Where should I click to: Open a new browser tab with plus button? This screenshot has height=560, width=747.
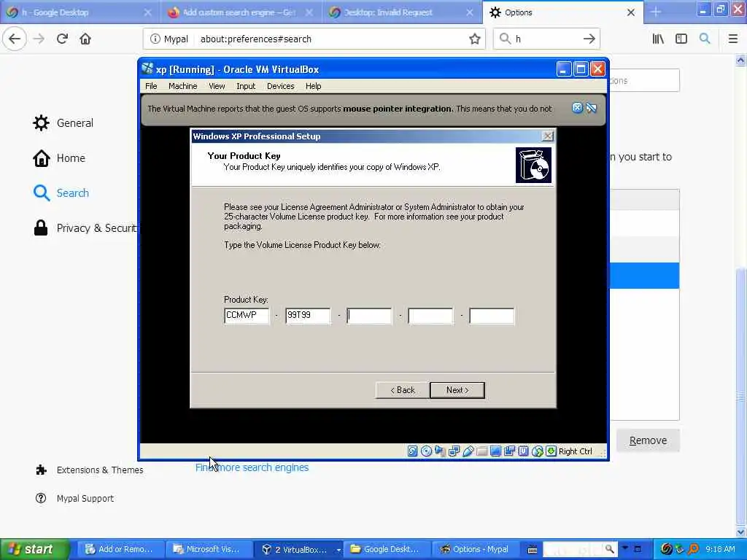coord(656,12)
